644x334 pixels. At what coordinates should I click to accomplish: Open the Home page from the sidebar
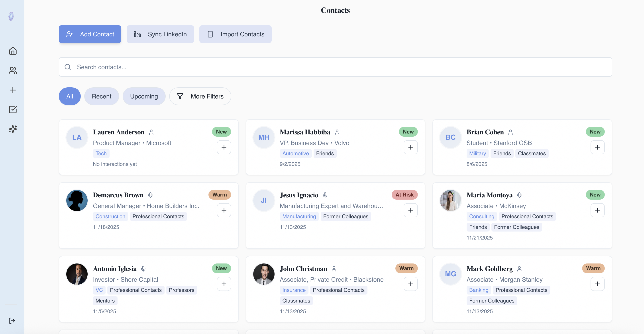[x=13, y=51]
